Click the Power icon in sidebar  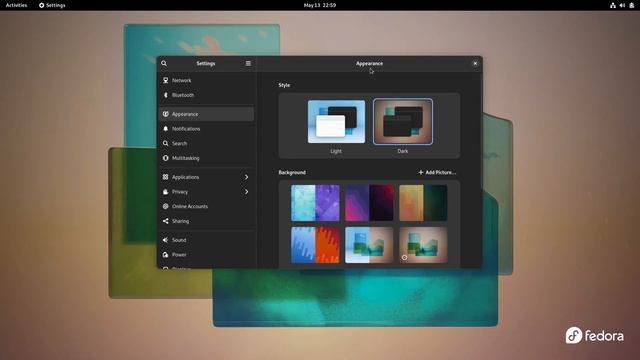coord(166,255)
